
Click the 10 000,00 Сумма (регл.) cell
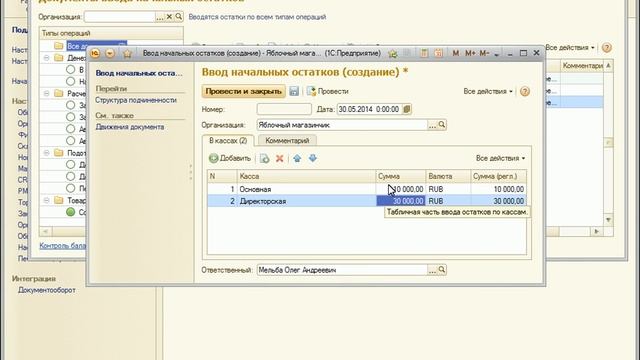pyautogui.click(x=498, y=189)
